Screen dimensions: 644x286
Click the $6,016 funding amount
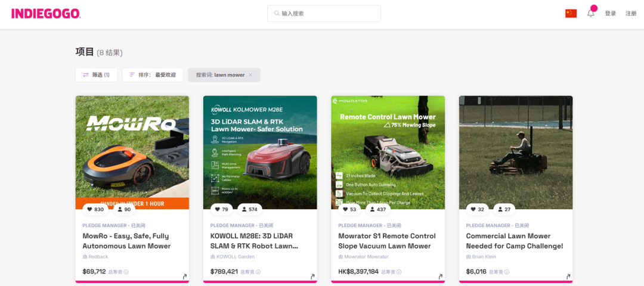[476, 271]
